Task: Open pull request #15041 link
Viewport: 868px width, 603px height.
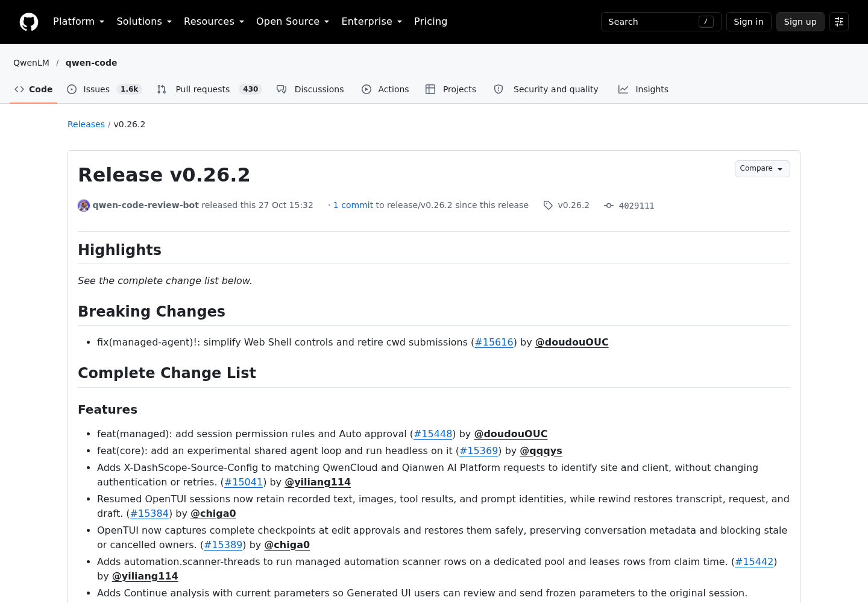Action: pos(244,482)
